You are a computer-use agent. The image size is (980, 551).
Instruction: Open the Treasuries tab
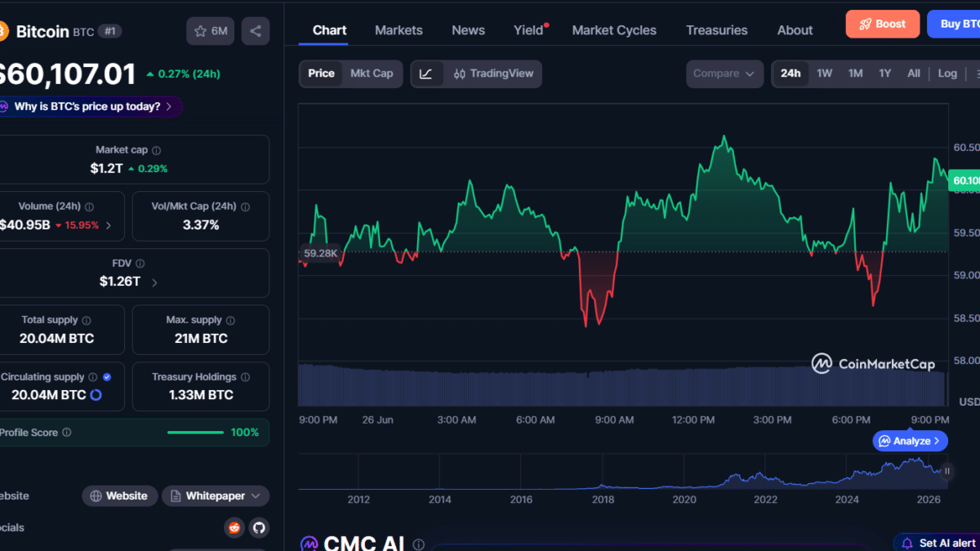pos(716,30)
